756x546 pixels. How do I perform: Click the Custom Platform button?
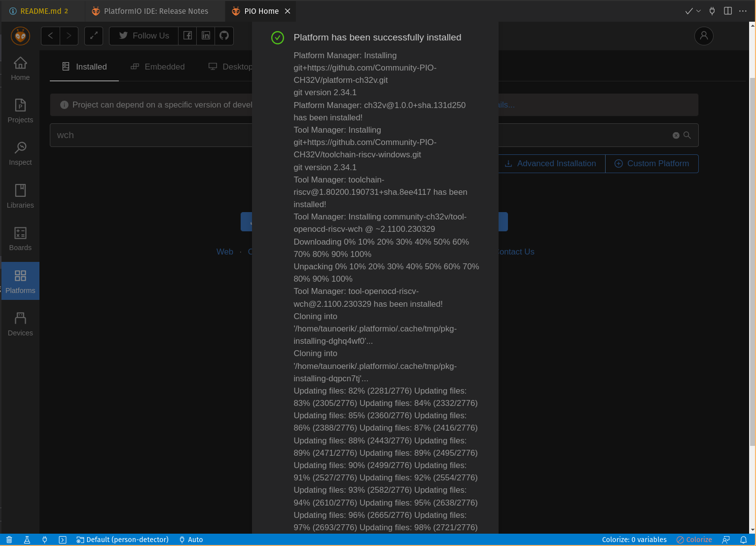pyautogui.click(x=652, y=164)
